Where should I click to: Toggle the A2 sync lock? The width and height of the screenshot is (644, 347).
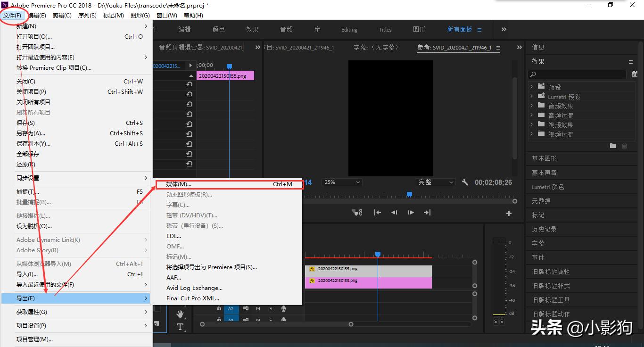[246, 308]
